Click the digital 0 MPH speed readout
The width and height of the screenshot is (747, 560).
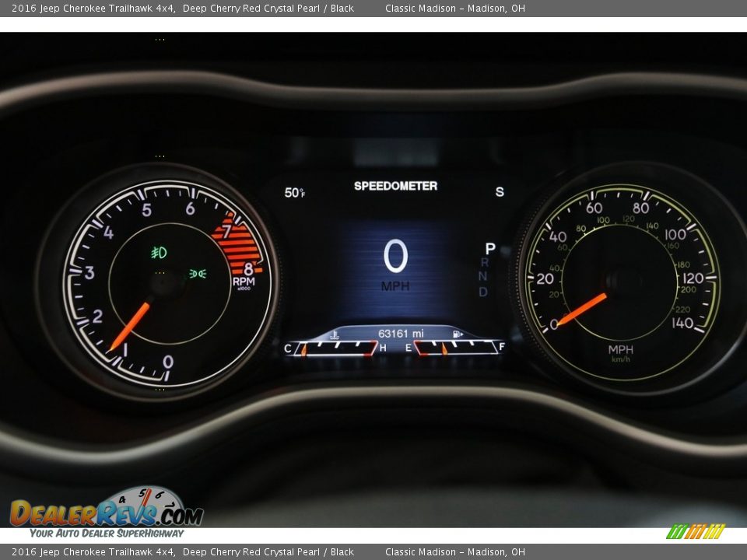395,264
